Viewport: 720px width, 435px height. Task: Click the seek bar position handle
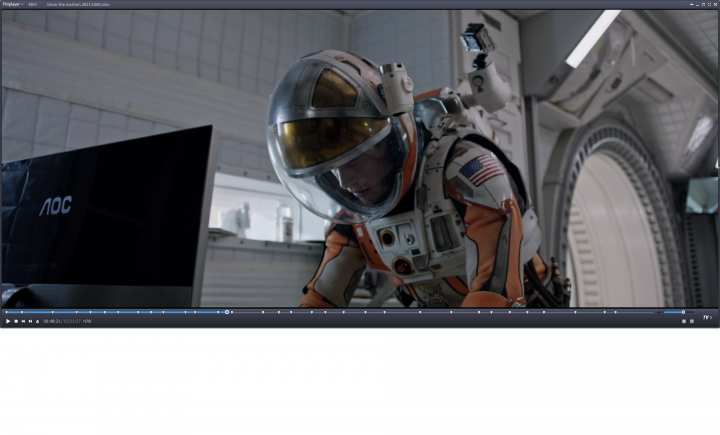pos(227,312)
